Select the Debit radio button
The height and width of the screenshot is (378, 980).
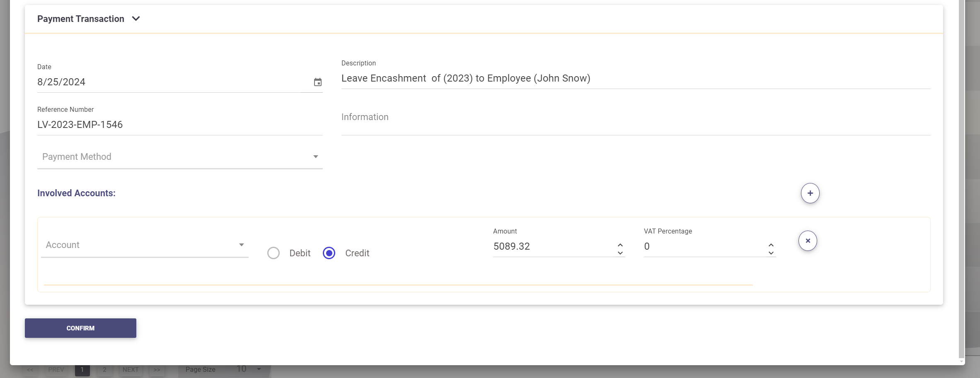[x=273, y=253]
